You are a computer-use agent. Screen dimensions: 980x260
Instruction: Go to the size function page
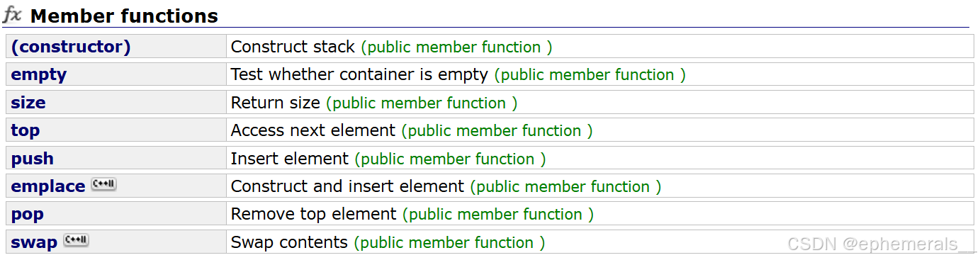pyautogui.click(x=28, y=103)
